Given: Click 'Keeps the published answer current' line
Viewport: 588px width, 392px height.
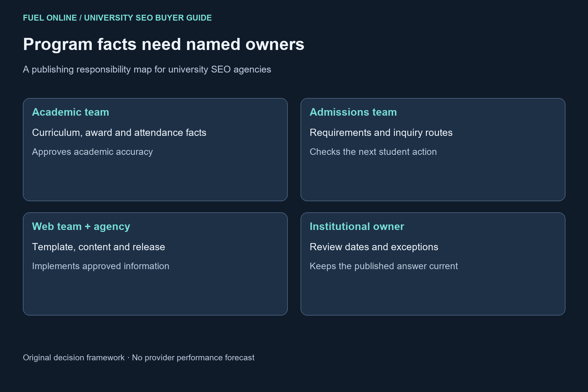Looking at the screenshot, I should click(x=384, y=266).
